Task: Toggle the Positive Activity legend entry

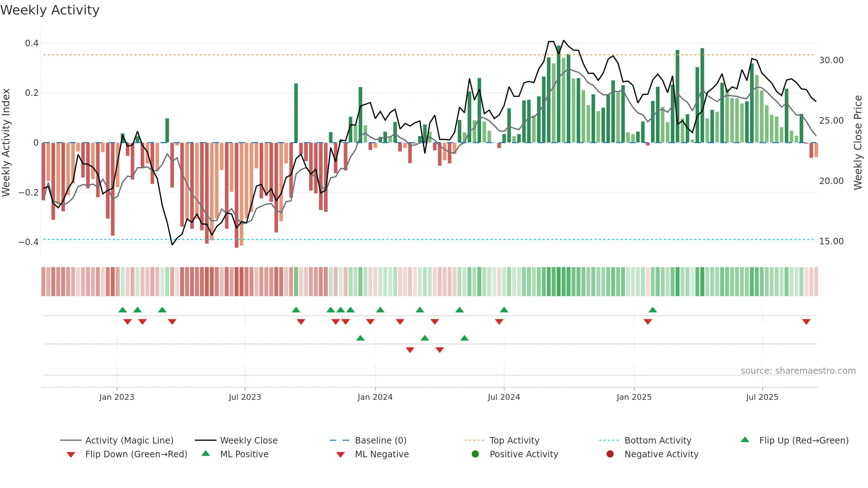Action: pyautogui.click(x=515, y=454)
